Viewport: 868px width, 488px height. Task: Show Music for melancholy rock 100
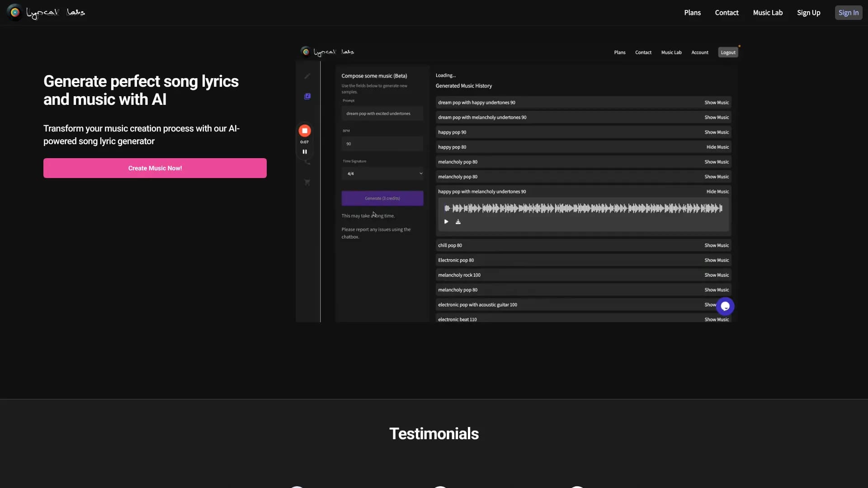pyautogui.click(x=717, y=275)
